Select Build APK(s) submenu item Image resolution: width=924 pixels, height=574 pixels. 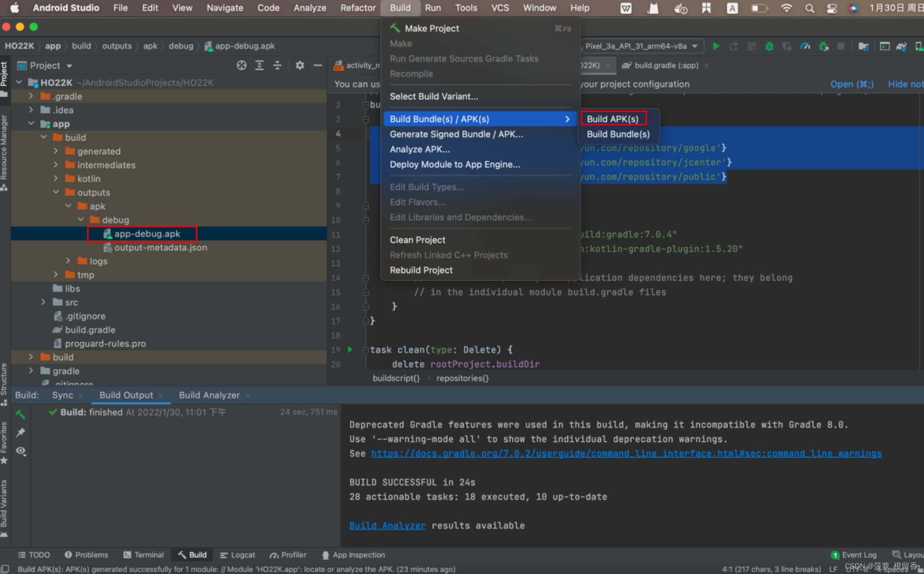point(613,119)
